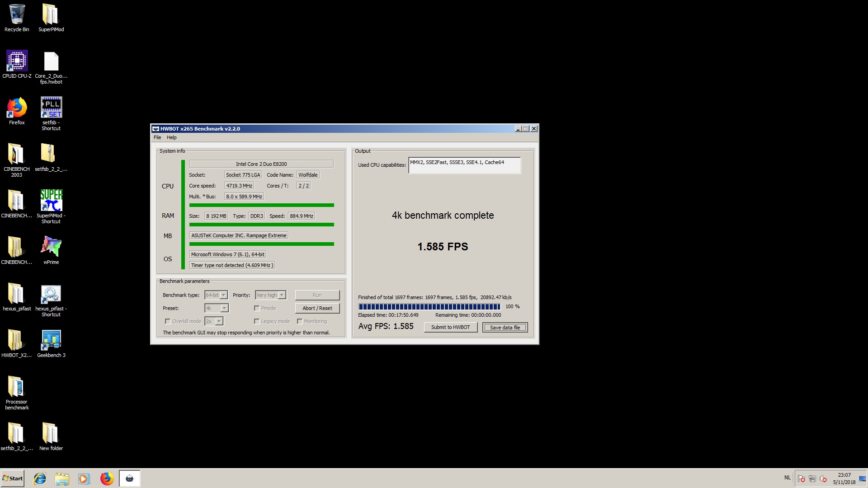Enable the Overkill mode checkbox

tap(168, 322)
